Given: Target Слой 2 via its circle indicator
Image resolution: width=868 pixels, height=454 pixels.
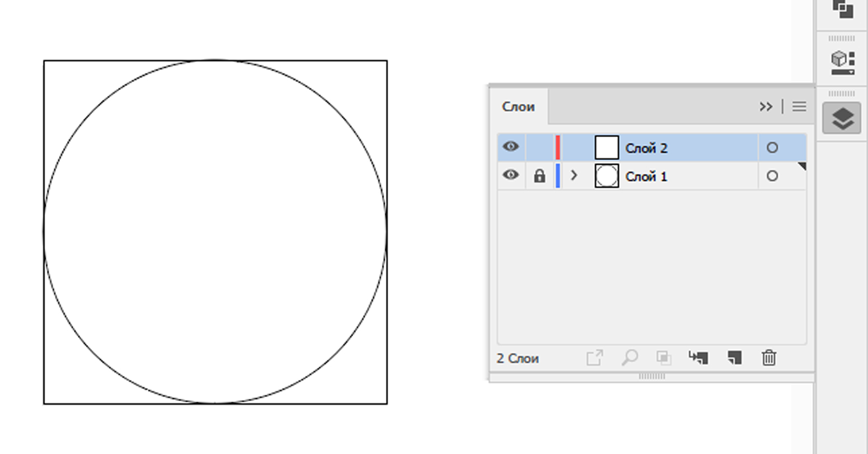Looking at the screenshot, I should click(772, 147).
